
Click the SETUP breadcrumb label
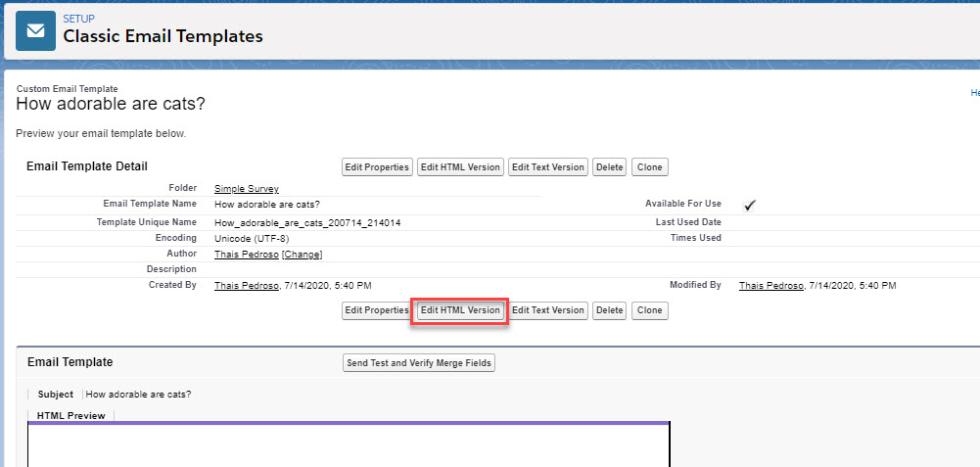(x=78, y=19)
